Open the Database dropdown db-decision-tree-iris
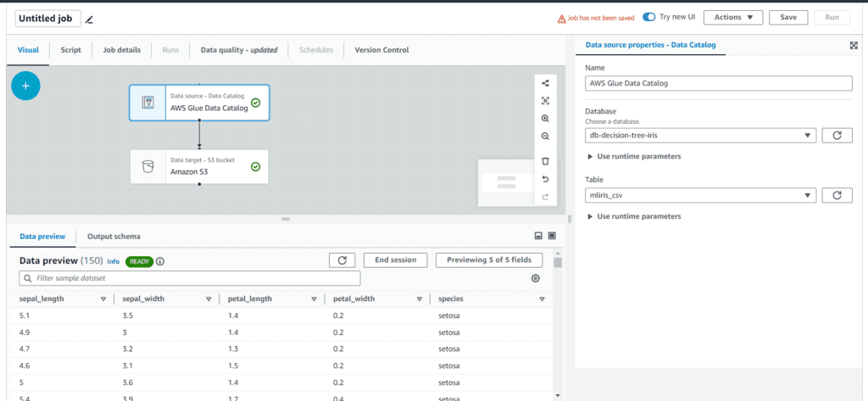The width and height of the screenshot is (868, 401). pos(700,136)
